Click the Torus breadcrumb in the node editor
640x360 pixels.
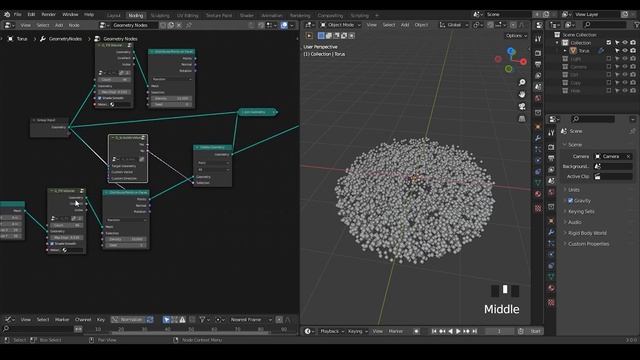coord(22,39)
